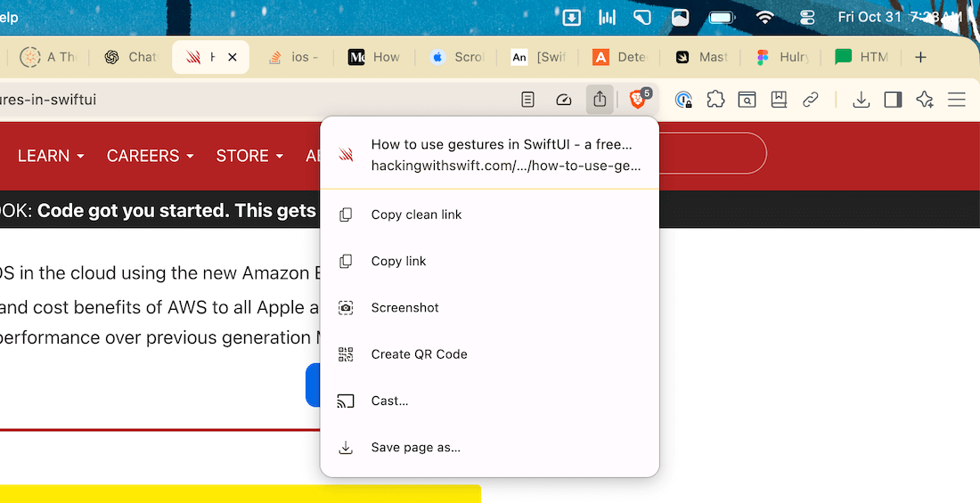Open Reader mode page icon

[528, 100]
